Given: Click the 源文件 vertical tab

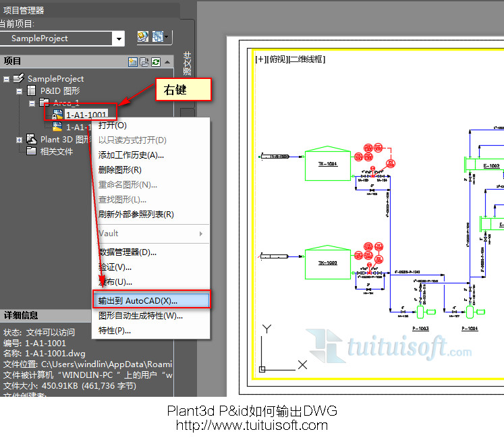Looking at the screenshot, I should click(x=187, y=64).
